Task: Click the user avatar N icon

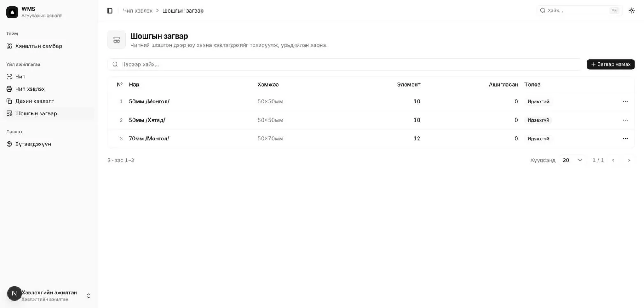Action: click(14, 294)
